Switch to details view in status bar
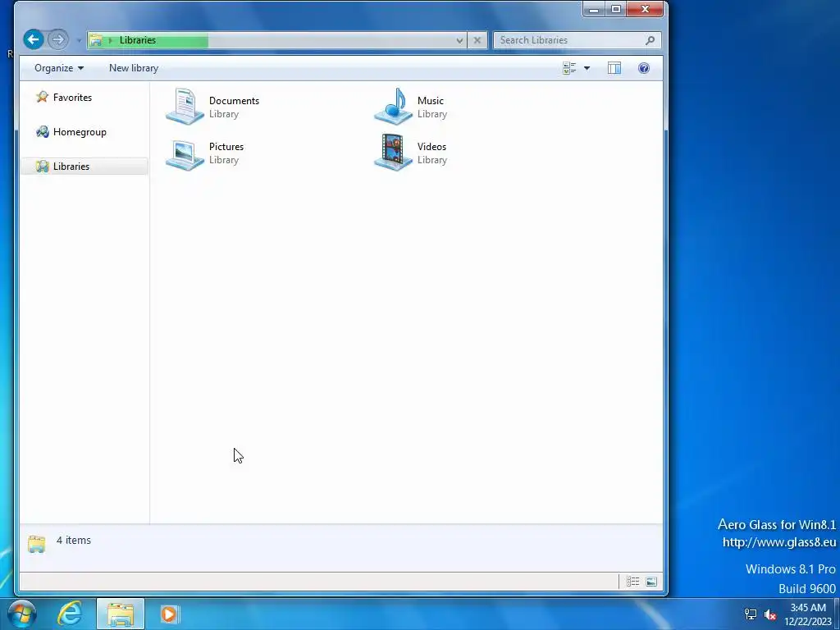The height and width of the screenshot is (630, 840). tap(632, 582)
